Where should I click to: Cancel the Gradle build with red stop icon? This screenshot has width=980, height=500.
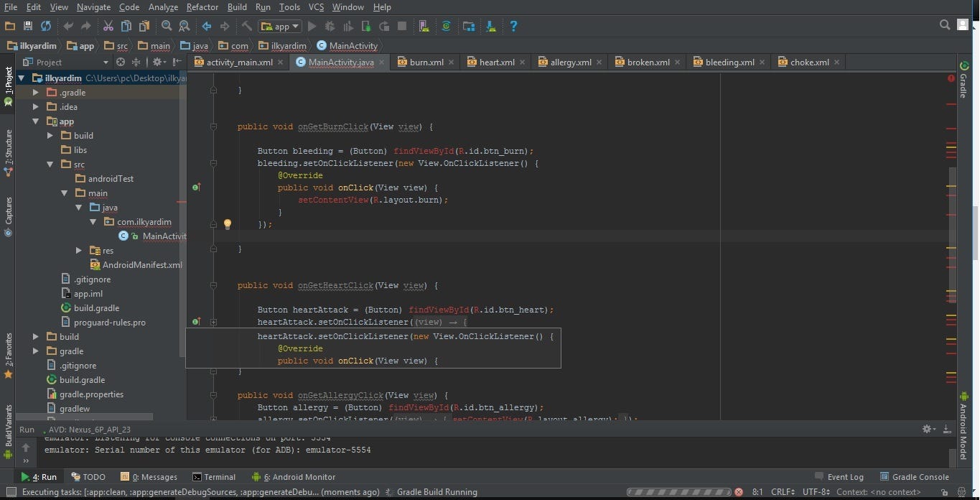[738, 492]
